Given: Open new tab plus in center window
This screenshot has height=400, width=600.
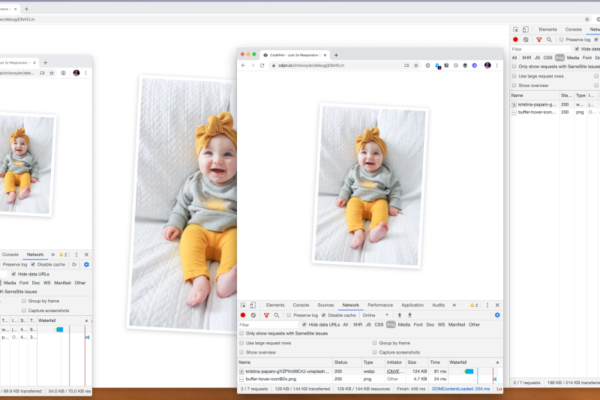Looking at the screenshot, I should (x=336, y=55).
